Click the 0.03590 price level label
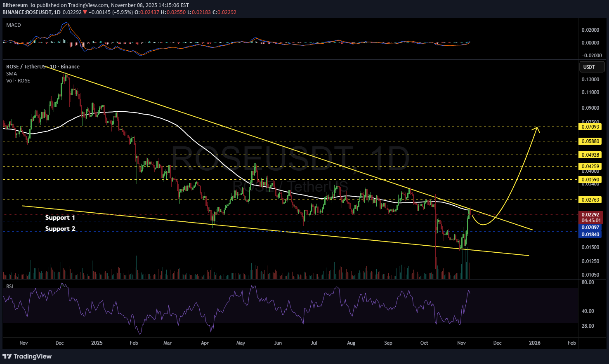The width and height of the screenshot is (609, 364). (x=590, y=180)
